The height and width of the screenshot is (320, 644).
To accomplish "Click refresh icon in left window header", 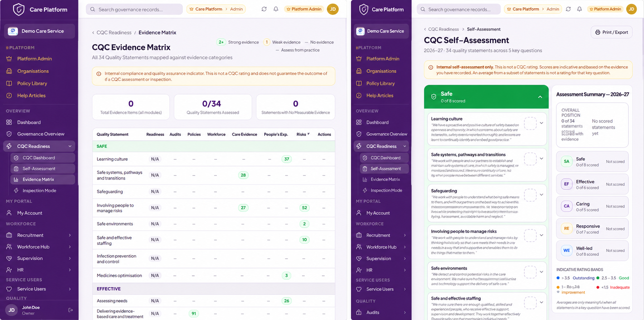I will pos(264,9).
